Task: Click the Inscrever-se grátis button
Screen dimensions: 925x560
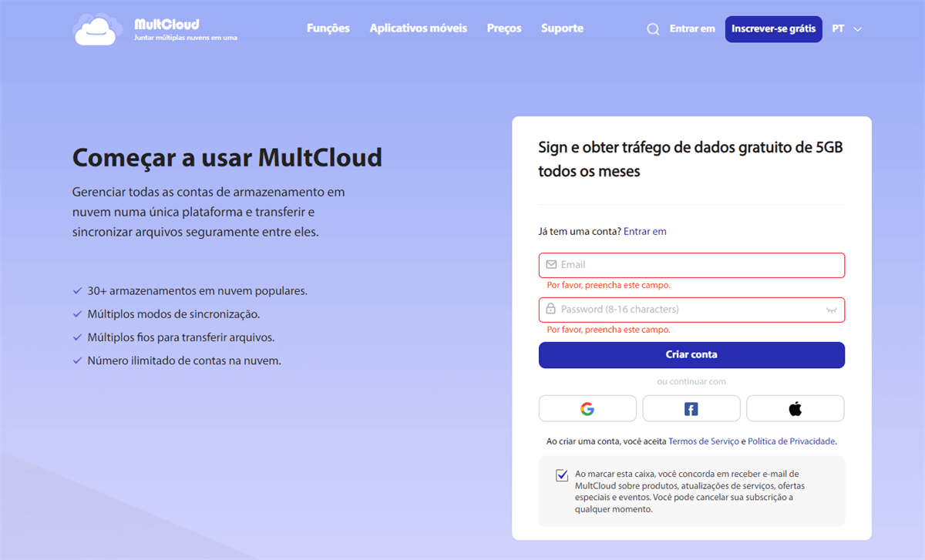Action: tap(773, 29)
